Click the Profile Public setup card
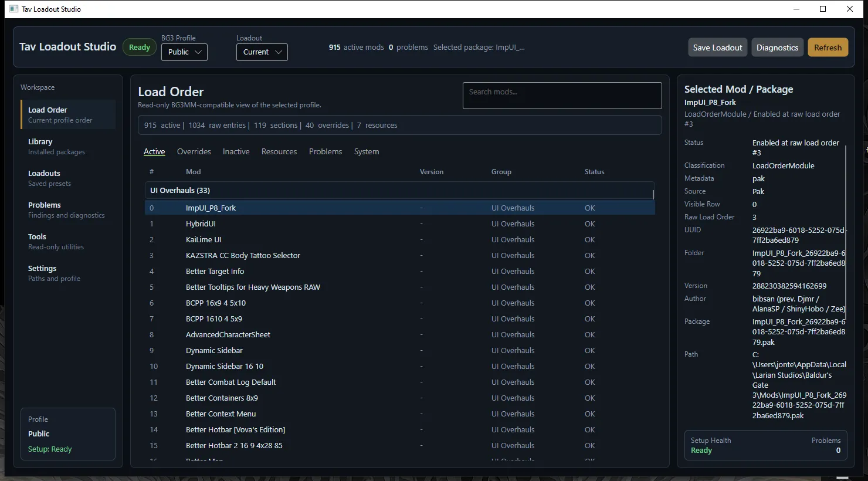 tap(68, 434)
